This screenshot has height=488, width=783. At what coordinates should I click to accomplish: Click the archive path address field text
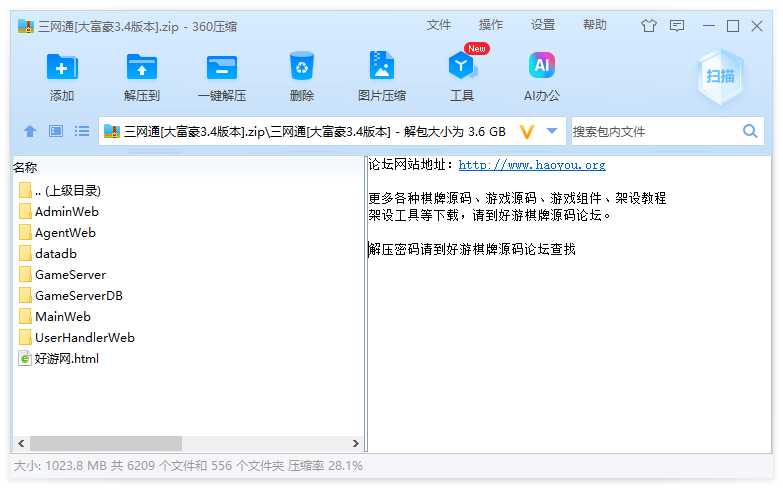pos(315,131)
